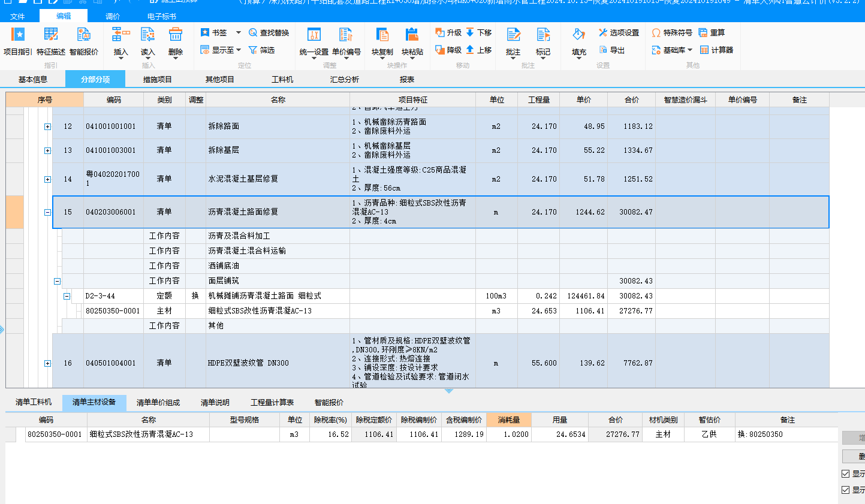Switch to 清单工料机 bottom tab

click(34, 402)
